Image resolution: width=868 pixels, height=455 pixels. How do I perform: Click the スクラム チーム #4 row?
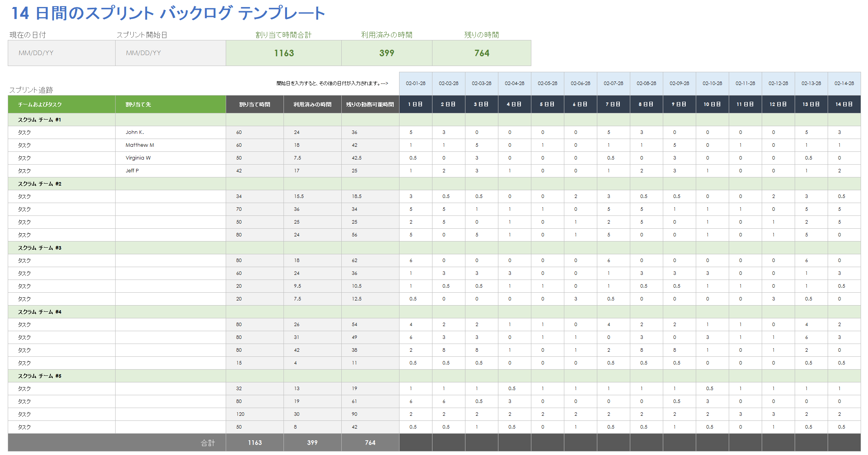click(x=434, y=312)
